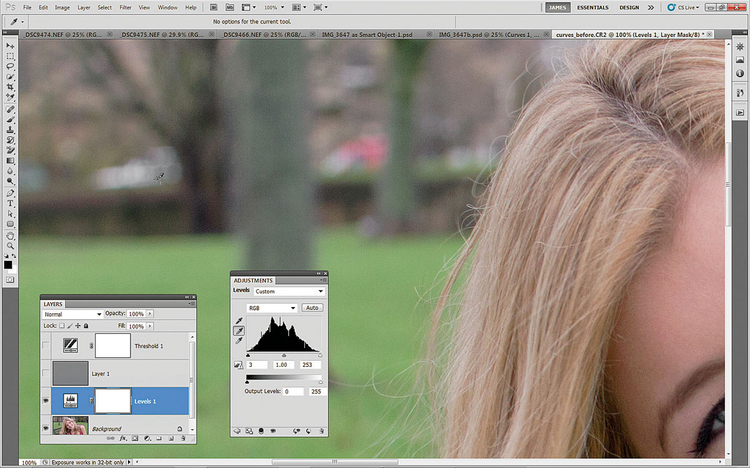This screenshot has height=468, width=750.
Task: Hide the Levels 1 layer
Action: click(46, 401)
